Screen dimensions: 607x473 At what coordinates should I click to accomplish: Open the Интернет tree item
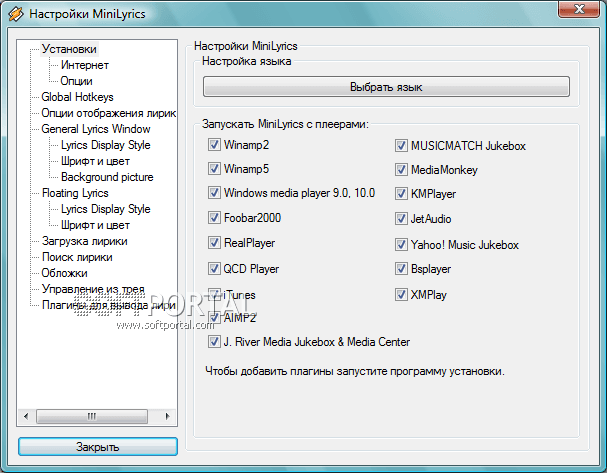point(85,65)
